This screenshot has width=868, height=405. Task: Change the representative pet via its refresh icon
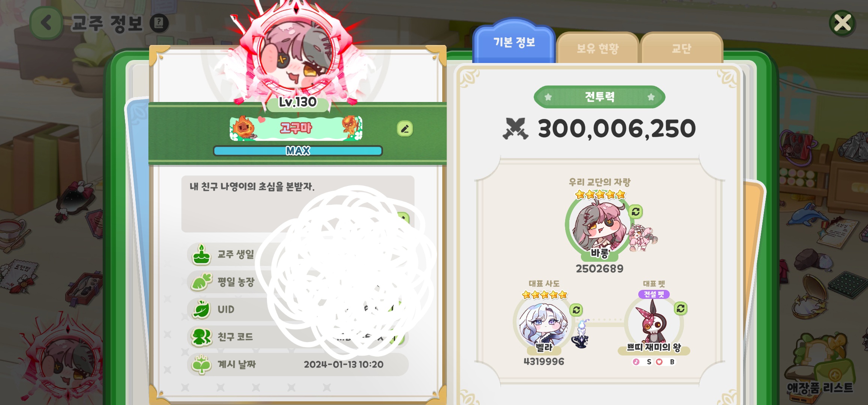pos(681,308)
